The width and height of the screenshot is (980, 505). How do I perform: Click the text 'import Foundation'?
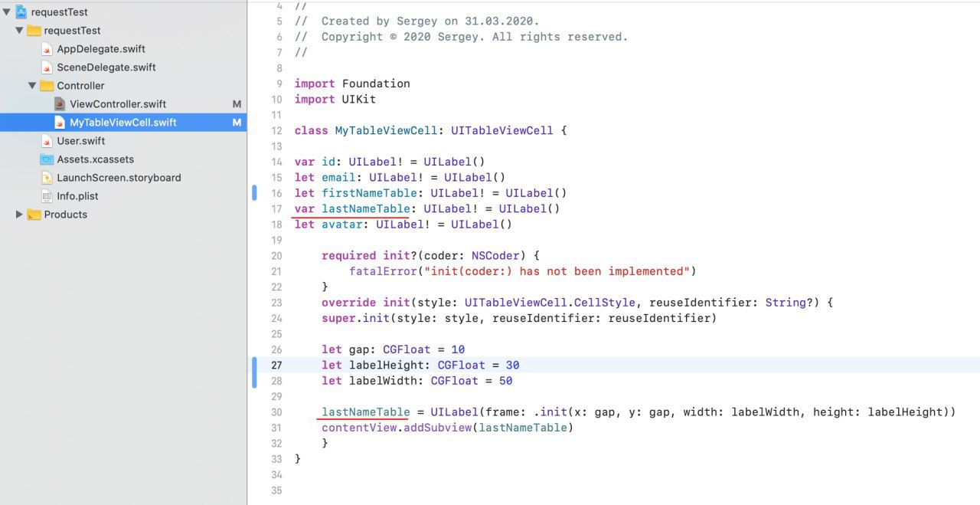(x=352, y=84)
